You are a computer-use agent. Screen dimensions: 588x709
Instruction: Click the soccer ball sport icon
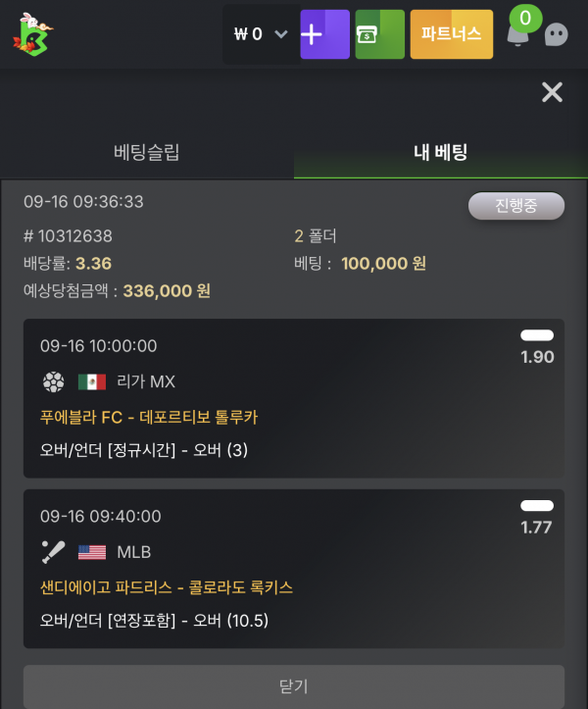pos(53,381)
